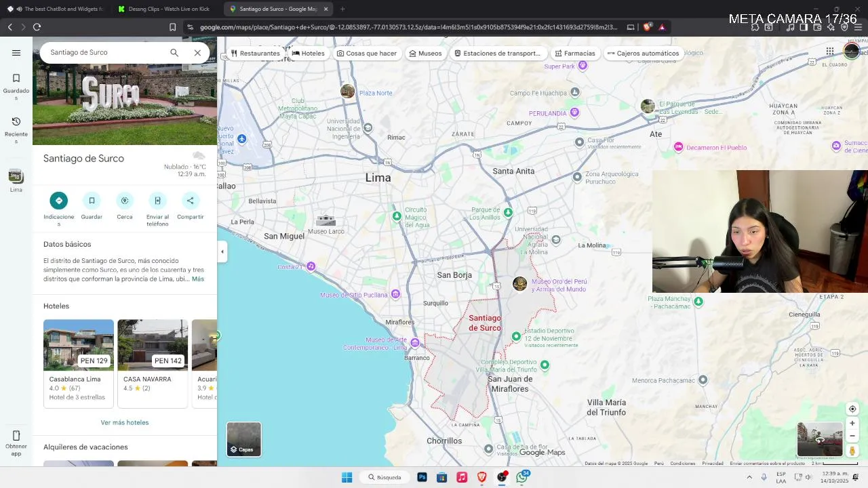Select the Farmacias filter chip
The width and height of the screenshot is (868, 488).
click(x=575, y=53)
